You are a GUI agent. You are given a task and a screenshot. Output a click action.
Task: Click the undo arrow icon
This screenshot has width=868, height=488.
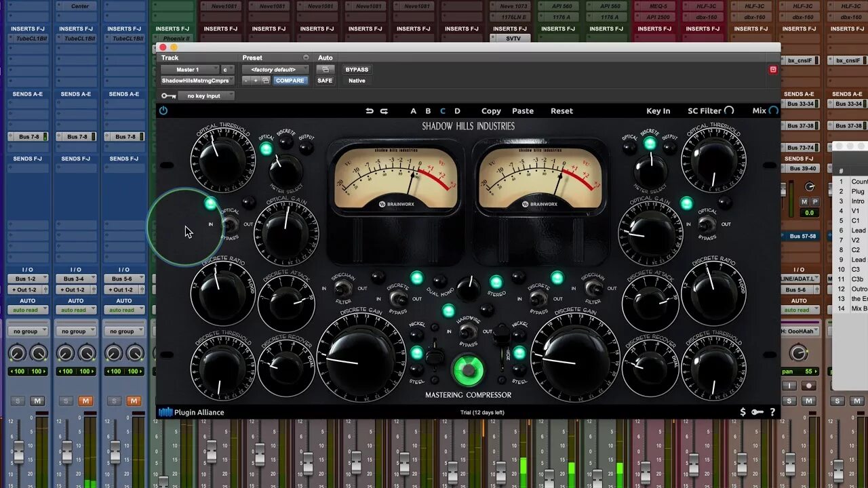coord(370,110)
